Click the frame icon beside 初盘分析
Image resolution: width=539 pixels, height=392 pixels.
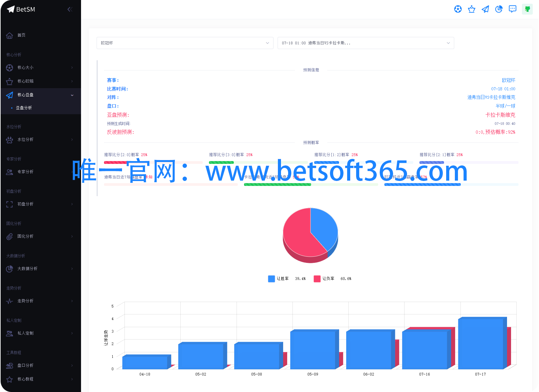10,204
